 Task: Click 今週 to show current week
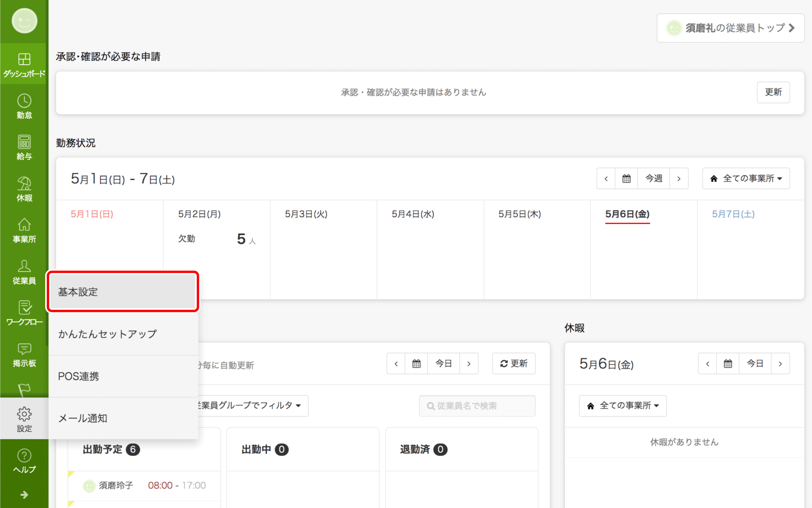click(x=653, y=178)
